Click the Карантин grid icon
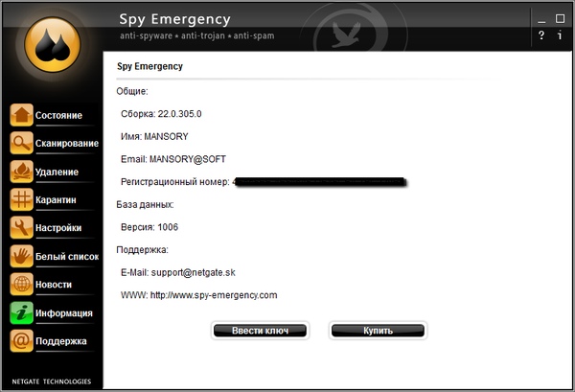The image size is (575, 392). pyautogui.click(x=21, y=199)
